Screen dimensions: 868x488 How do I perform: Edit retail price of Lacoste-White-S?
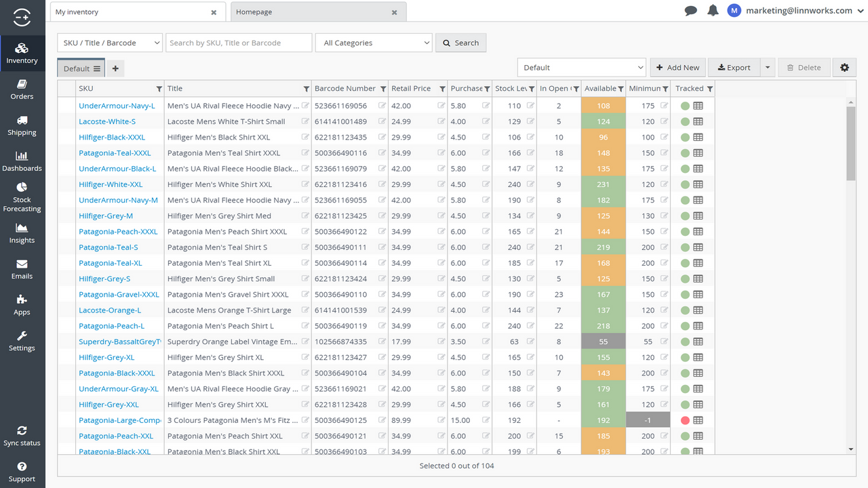tap(441, 121)
